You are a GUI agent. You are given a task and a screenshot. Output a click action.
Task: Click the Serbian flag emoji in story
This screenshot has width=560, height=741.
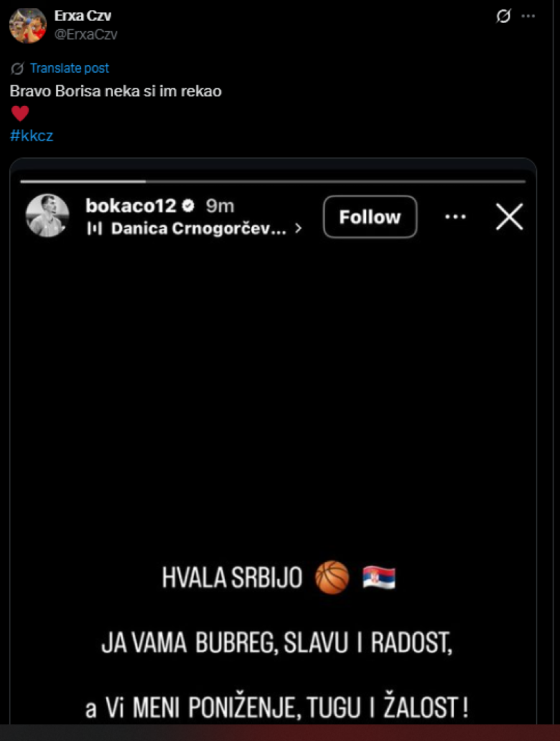[379, 577]
